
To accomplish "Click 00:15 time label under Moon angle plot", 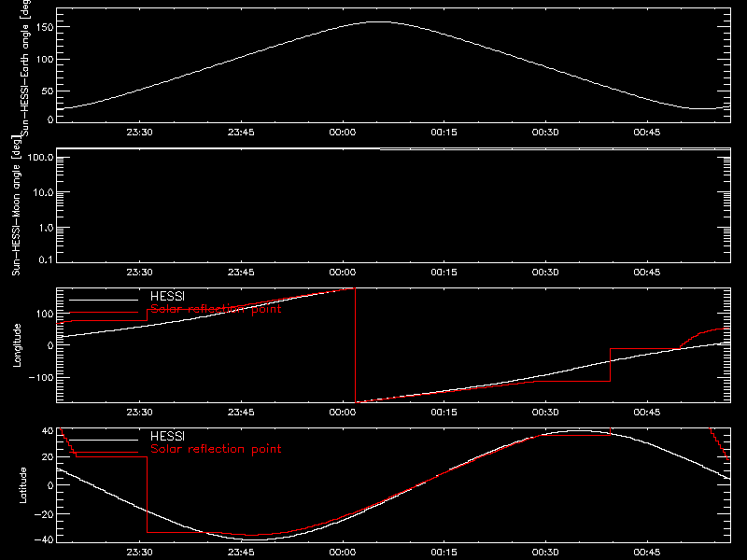I will [x=444, y=272].
